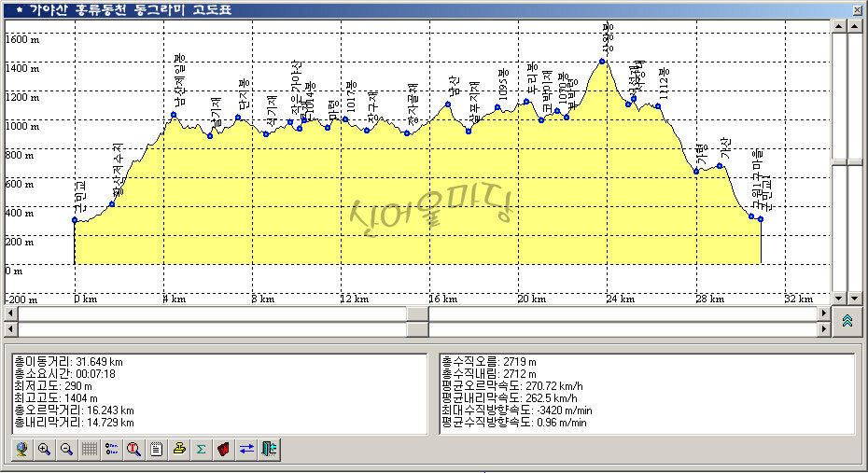This screenshot has width=868, height=473.
Task: Click outer vertical scrollbar up arrow
Action: click(855, 26)
